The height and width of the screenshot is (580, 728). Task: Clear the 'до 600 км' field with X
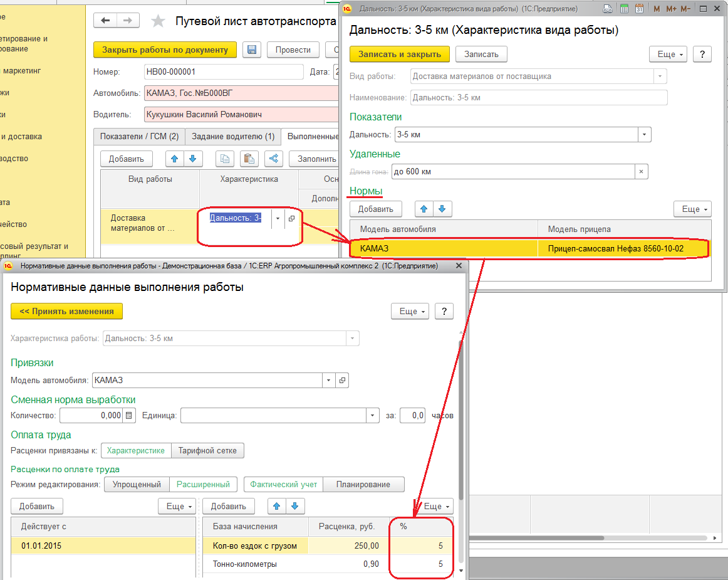(x=641, y=171)
